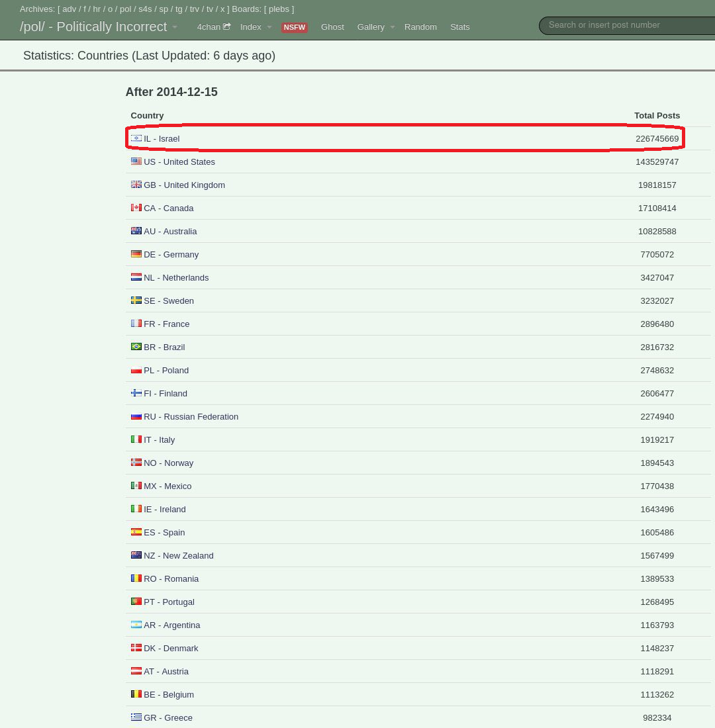Open the Index menu item
This screenshot has width=715, height=728.
[x=250, y=27]
